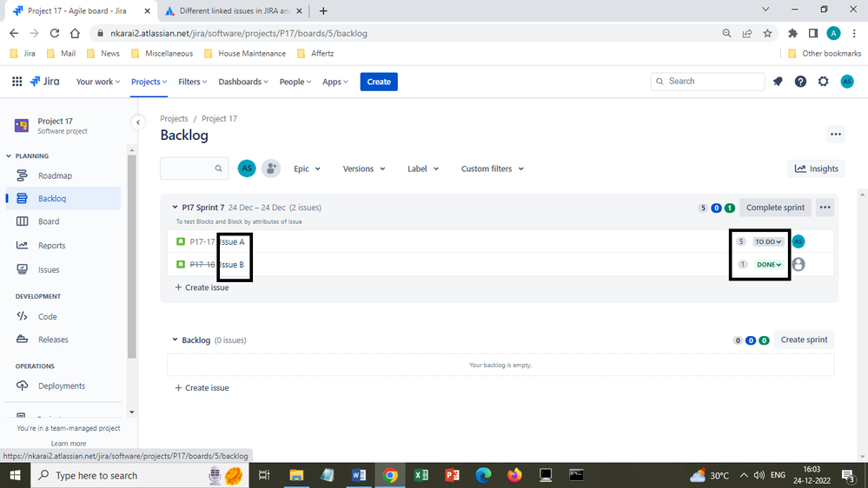Screen dimensions: 868x488
Task: Reload the page with browser refresh icon
Action: (x=54, y=33)
